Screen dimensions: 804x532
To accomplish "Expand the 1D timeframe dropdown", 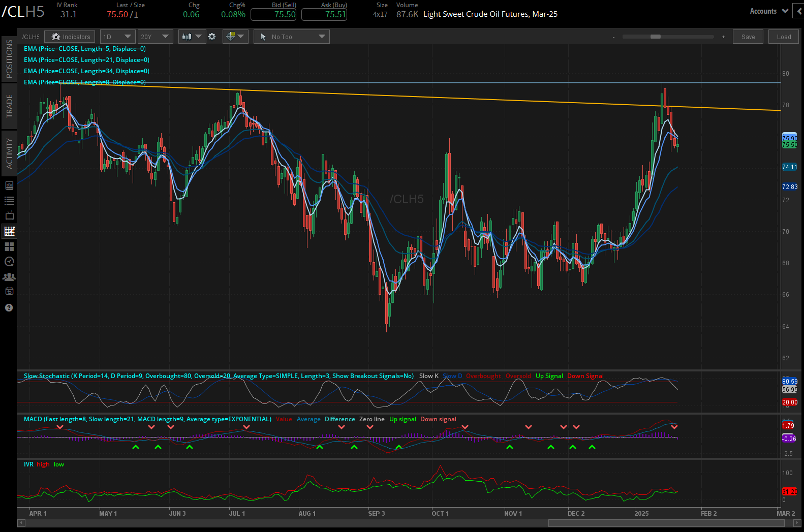I will click(117, 37).
